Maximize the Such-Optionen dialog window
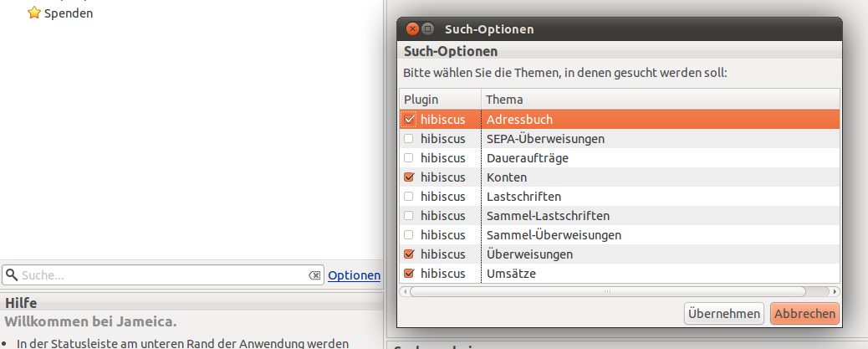 click(x=427, y=28)
